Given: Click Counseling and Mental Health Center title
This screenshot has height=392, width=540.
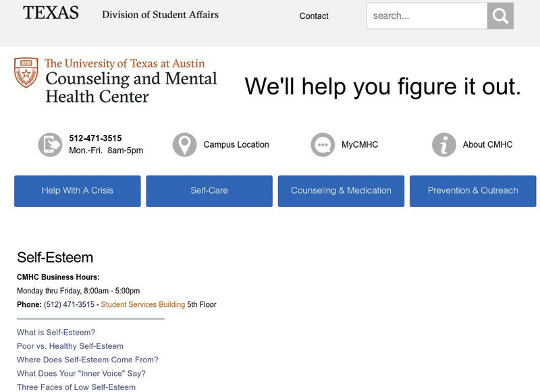Looking at the screenshot, I should [131, 88].
